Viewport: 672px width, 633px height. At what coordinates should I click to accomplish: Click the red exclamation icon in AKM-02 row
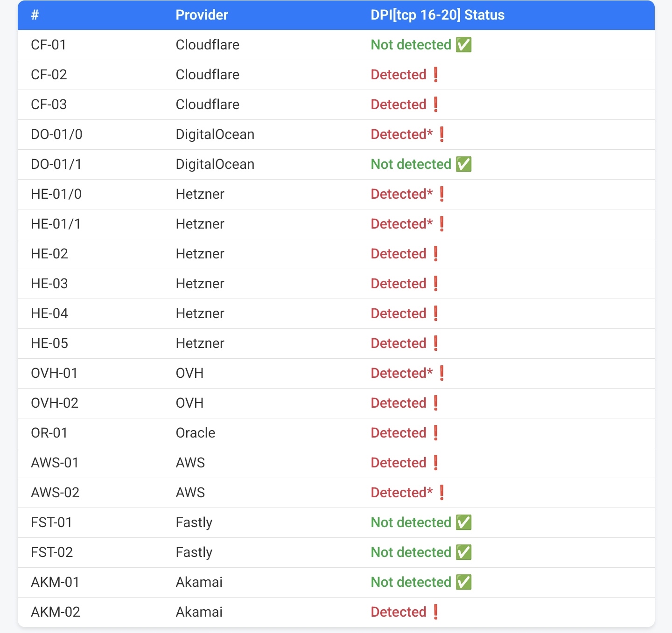pyautogui.click(x=435, y=612)
